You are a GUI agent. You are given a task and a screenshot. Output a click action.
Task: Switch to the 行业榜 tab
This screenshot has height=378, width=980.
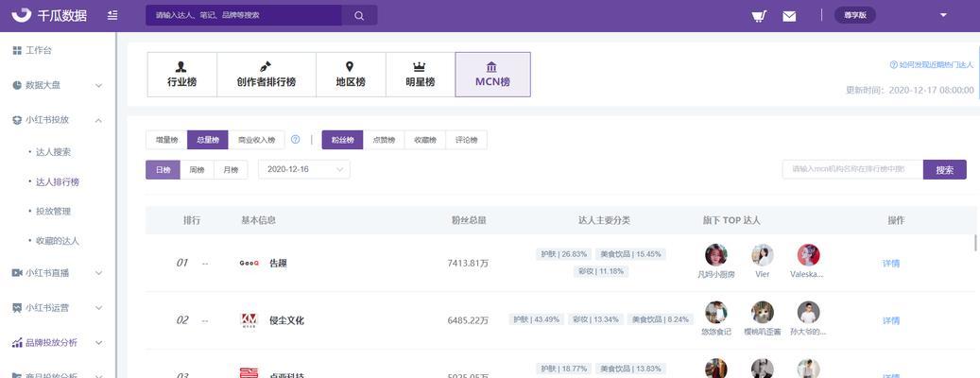click(x=181, y=75)
